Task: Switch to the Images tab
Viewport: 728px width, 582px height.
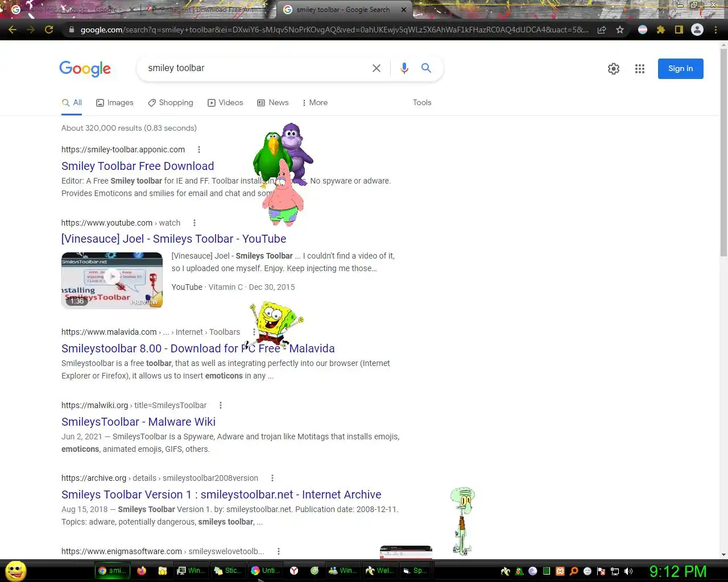Action: 115,103
